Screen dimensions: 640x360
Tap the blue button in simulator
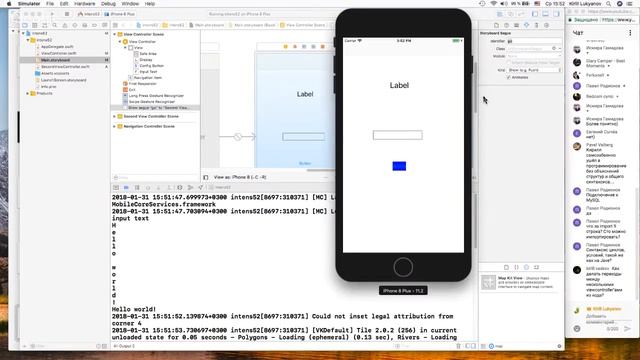tap(399, 166)
